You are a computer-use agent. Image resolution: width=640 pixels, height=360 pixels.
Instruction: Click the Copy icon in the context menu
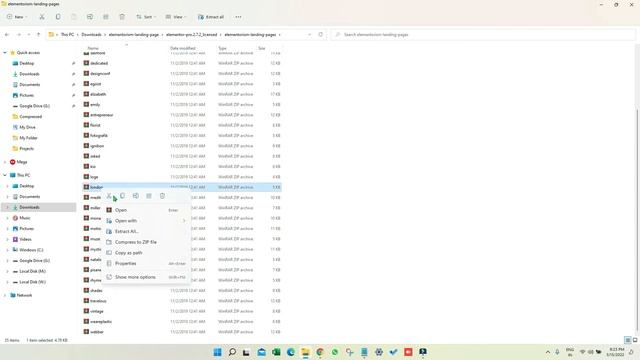[122, 196]
